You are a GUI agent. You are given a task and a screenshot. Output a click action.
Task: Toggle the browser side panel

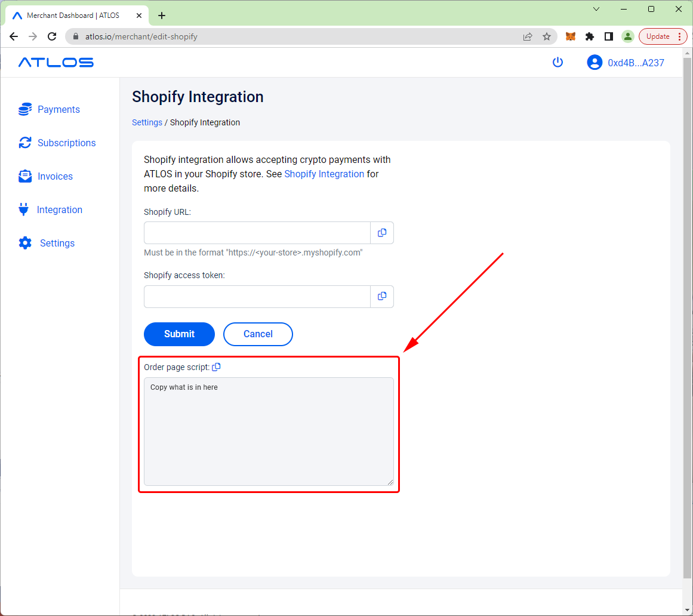pos(609,36)
